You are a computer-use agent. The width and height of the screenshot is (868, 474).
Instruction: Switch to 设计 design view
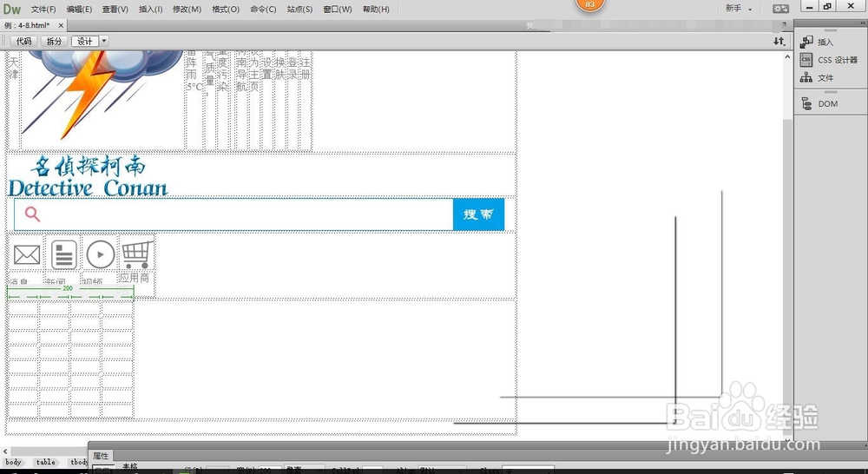(x=85, y=41)
